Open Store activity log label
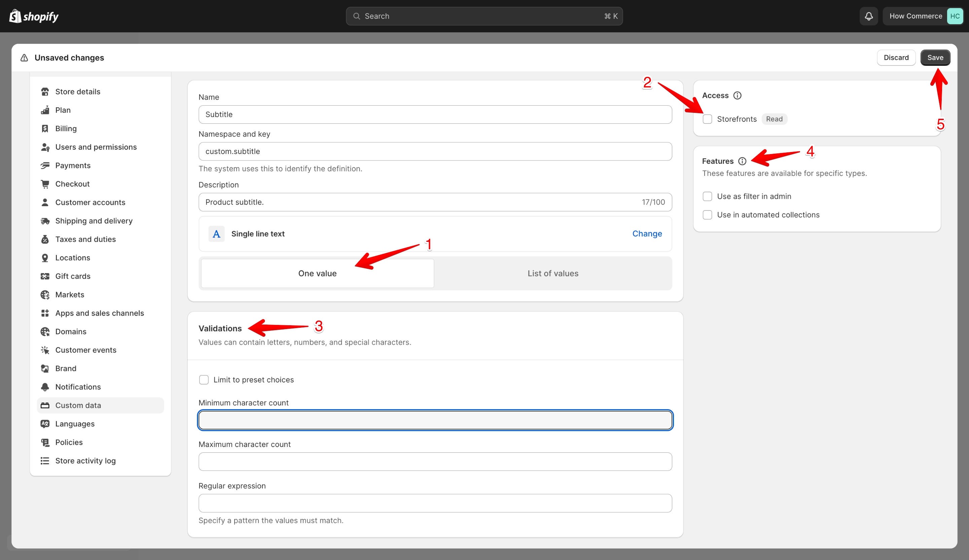The width and height of the screenshot is (969, 560). 85,460
